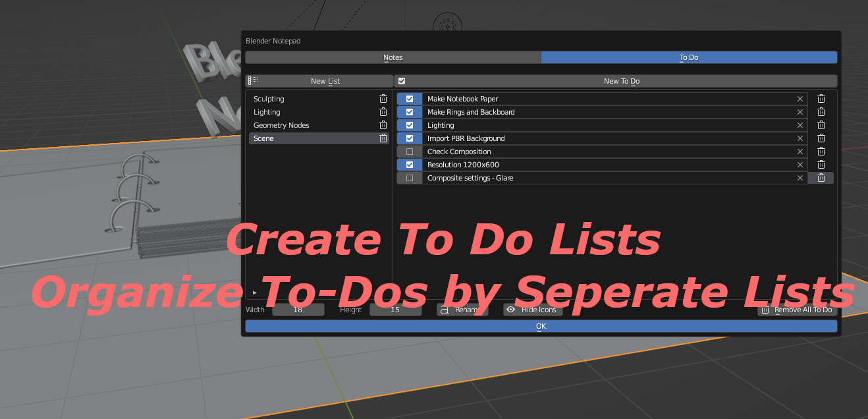Clear Check Composition text with X icon
Viewport: 868px width, 419px height.
800,152
